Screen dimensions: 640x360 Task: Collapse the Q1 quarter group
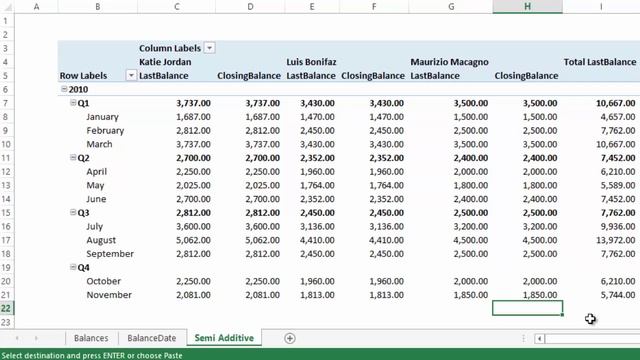click(x=73, y=103)
